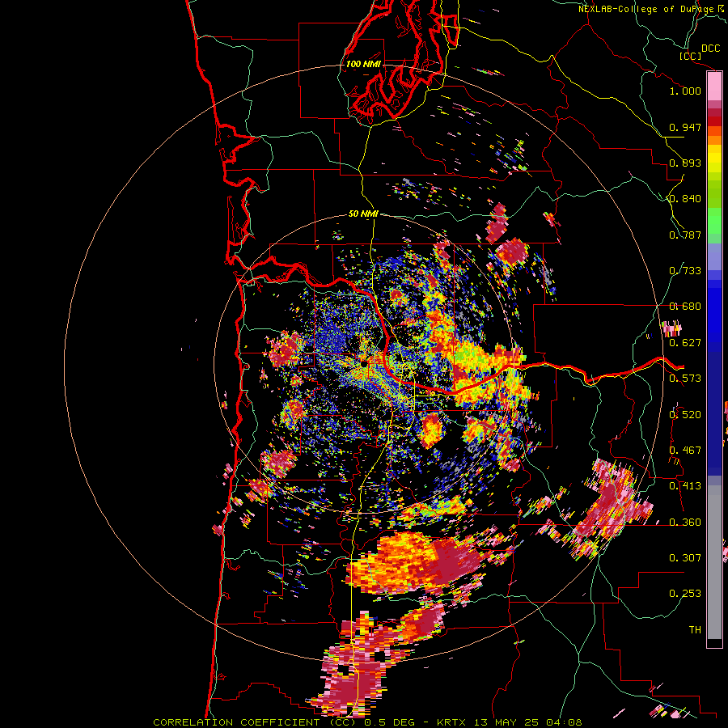Click the 0.573 scale value
This screenshot has width=728, height=728.
[685, 379]
